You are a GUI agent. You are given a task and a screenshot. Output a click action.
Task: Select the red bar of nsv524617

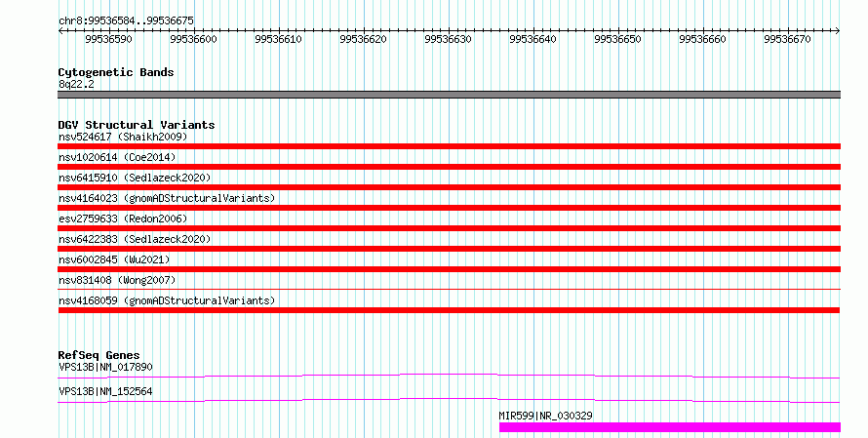tap(449, 146)
